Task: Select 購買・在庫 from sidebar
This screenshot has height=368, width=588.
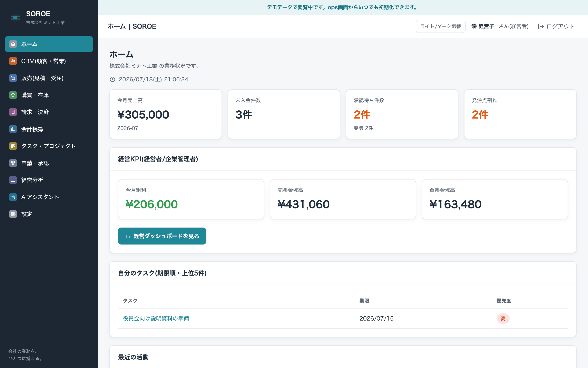Action: coord(49,95)
